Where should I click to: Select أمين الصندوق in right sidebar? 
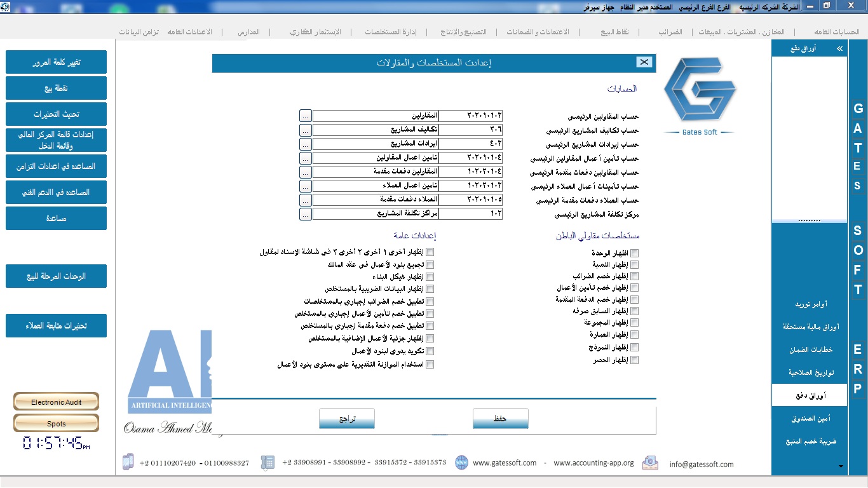[x=810, y=418]
